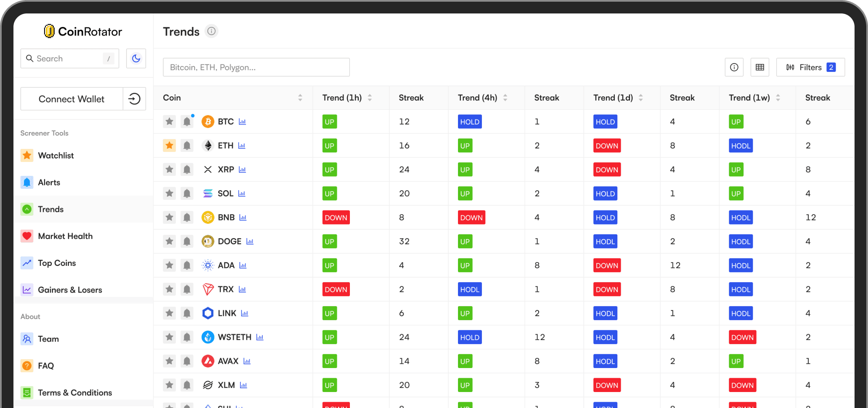Open the Filters panel

point(810,67)
